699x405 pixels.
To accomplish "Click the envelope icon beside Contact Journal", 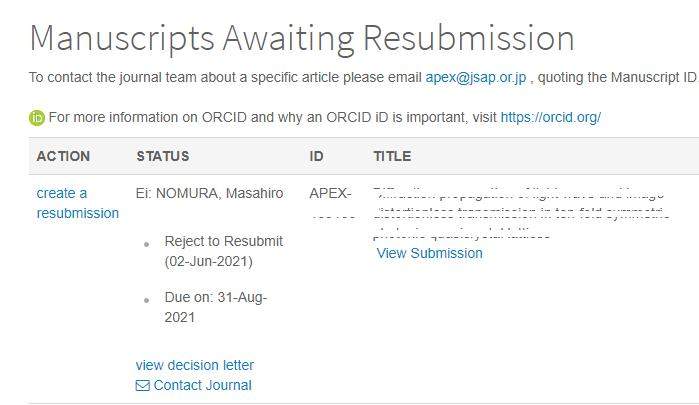I will click(142, 385).
